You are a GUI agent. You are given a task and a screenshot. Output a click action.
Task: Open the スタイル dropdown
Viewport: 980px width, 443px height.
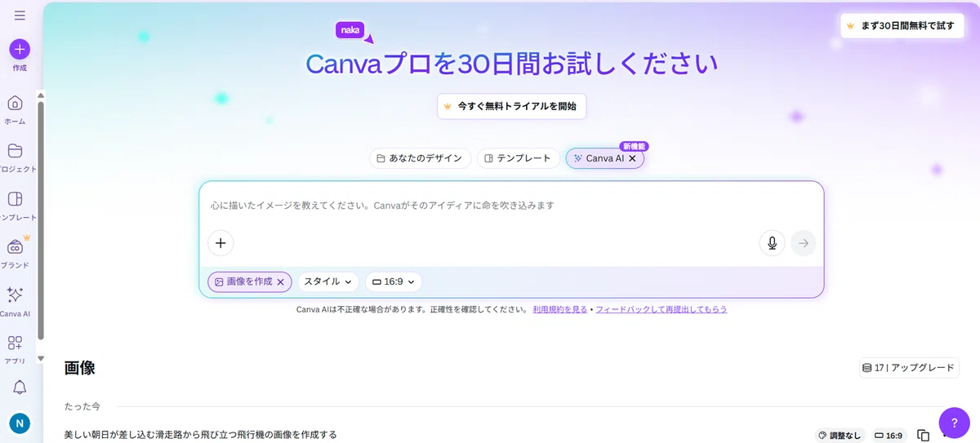(x=328, y=281)
